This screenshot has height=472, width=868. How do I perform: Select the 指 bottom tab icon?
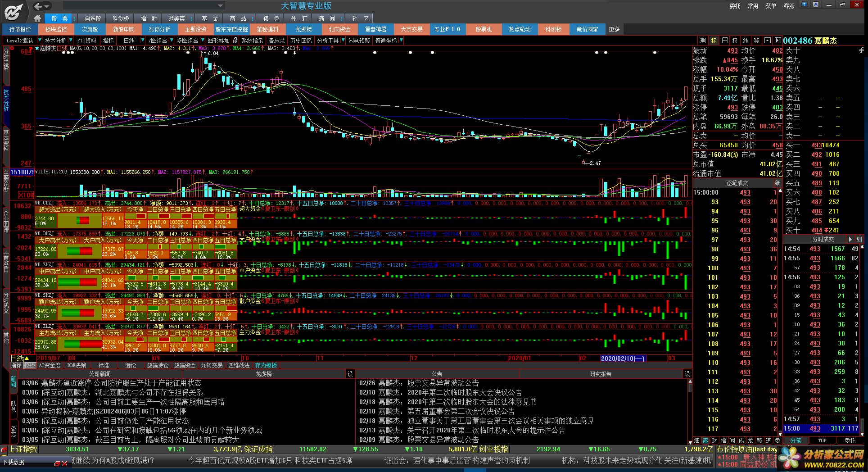pyautogui.click(x=723, y=440)
